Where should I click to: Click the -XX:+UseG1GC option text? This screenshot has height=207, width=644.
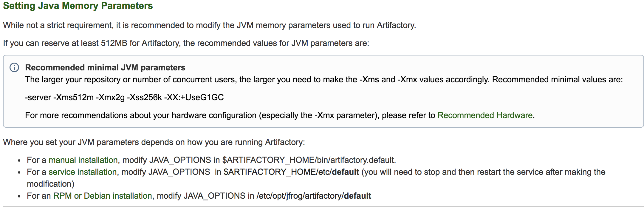tap(194, 98)
